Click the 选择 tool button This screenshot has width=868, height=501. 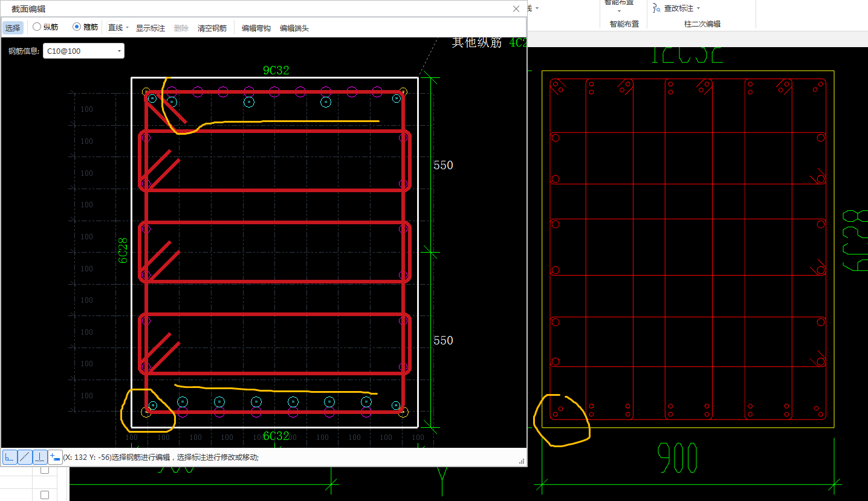tap(13, 28)
